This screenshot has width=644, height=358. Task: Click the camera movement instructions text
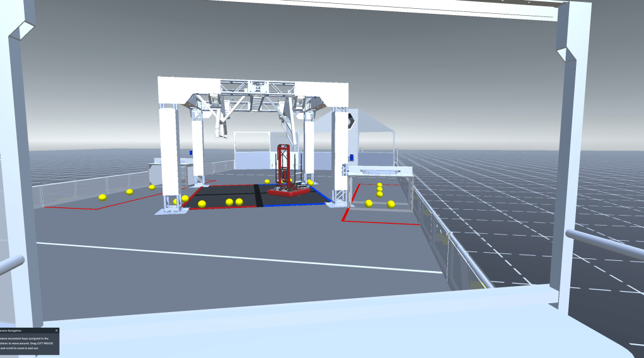(28, 343)
